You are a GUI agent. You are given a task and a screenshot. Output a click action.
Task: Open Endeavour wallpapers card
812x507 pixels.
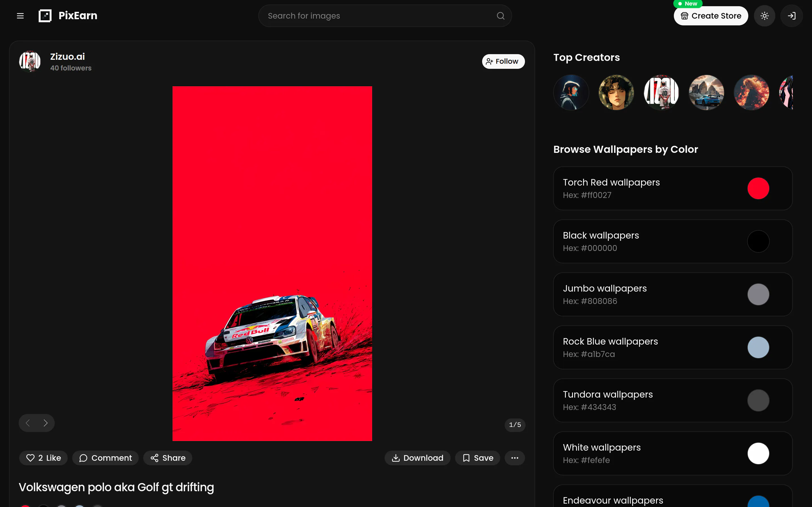tap(673, 496)
